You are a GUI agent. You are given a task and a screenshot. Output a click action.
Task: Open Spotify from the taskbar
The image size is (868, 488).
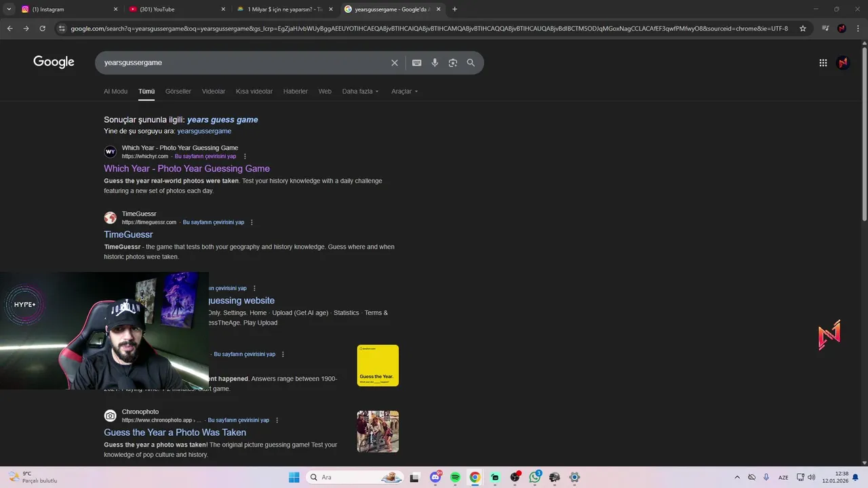[x=455, y=477]
